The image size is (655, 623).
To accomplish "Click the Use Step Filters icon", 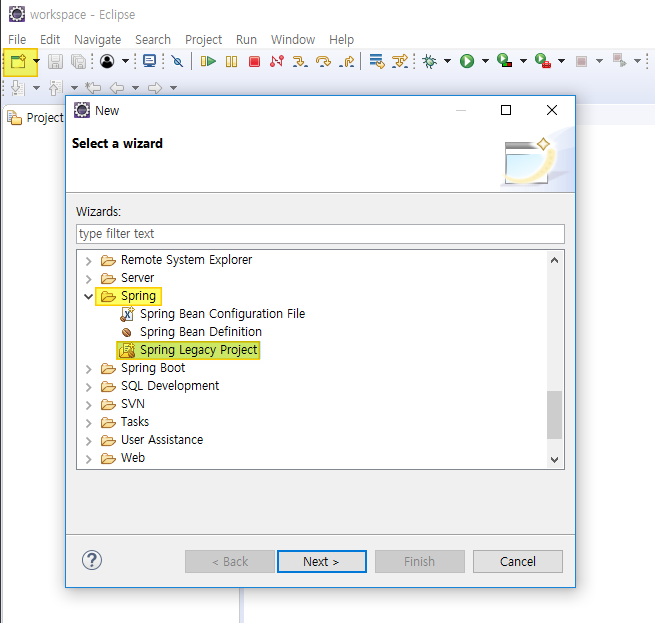I will point(400,61).
